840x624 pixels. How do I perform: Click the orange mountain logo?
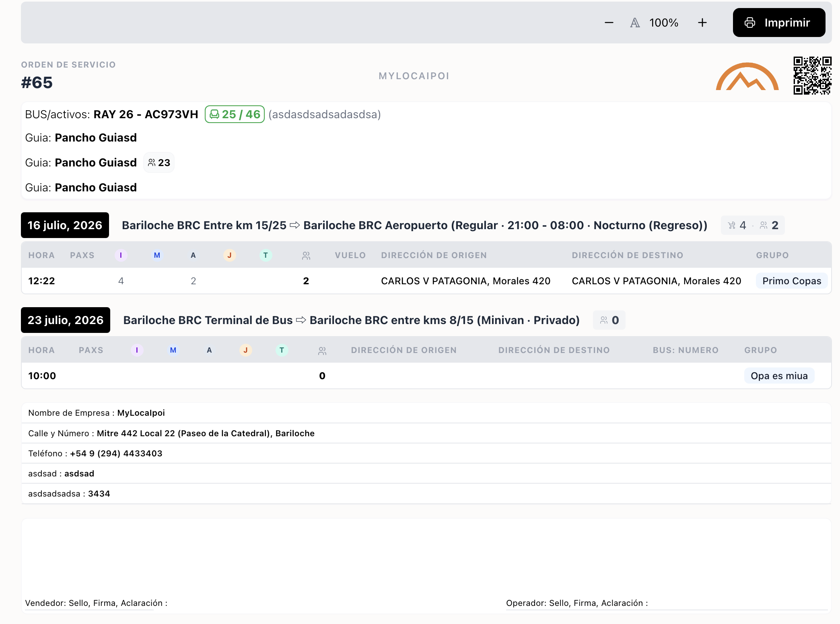[747, 76]
